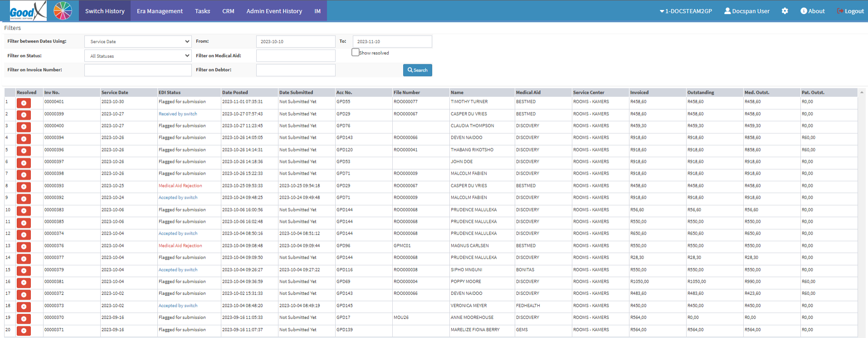
Task: Click red resolved icon for invoice 00000371
Action: coord(24,331)
